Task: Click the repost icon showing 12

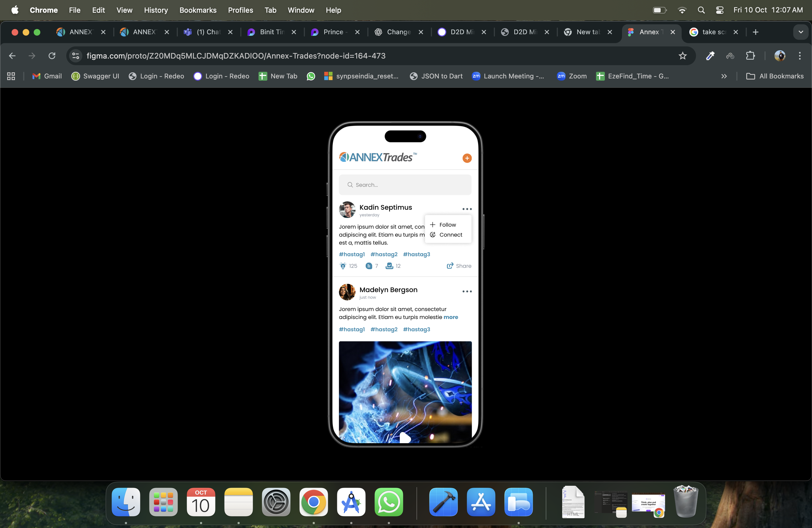Action: pos(389,266)
